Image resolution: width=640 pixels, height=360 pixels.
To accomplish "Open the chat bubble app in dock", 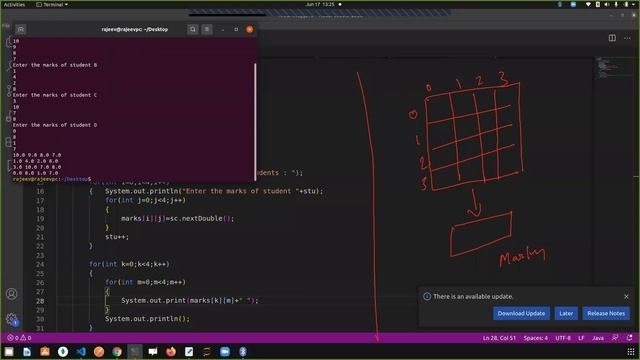I will [153, 351].
